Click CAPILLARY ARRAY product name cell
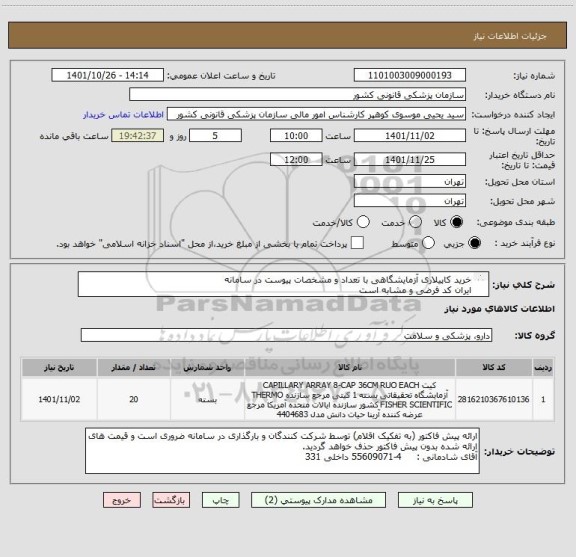The image size is (576, 557). pyautogui.click(x=350, y=399)
